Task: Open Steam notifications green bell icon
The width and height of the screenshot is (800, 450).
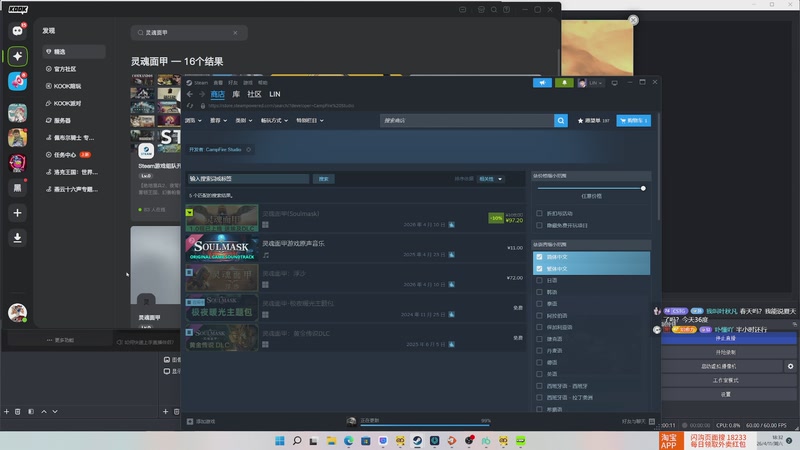Action: click(564, 83)
